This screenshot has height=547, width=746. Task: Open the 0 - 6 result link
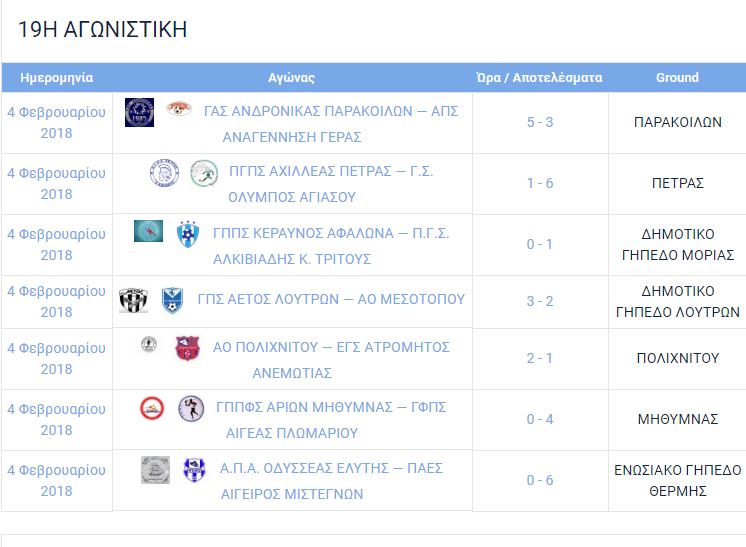(540, 480)
